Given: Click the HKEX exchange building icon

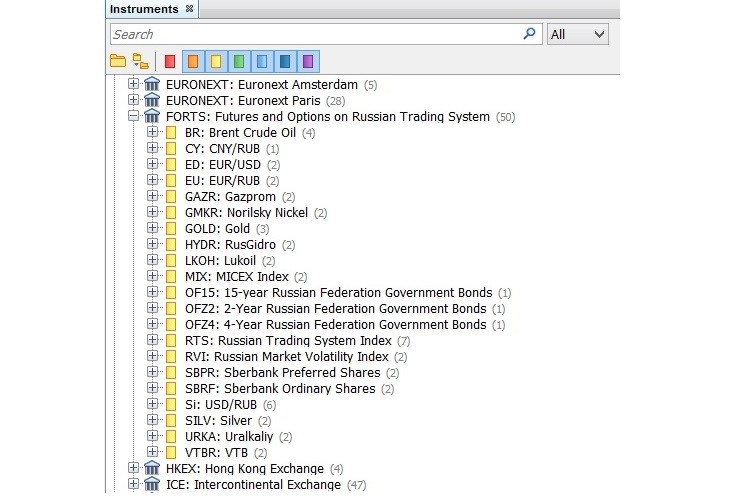Looking at the screenshot, I should 152,468.
